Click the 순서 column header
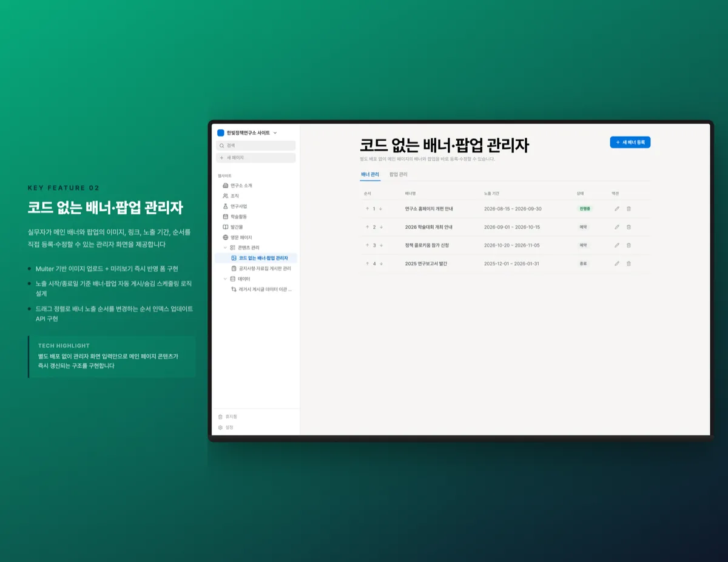Viewport: 728px width, 562px height. click(x=367, y=193)
